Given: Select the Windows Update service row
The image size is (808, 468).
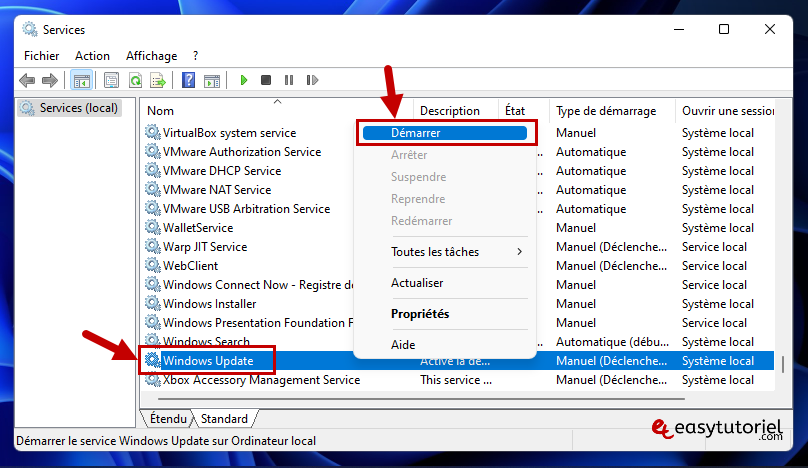Looking at the screenshot, I should tap(459, 361).
